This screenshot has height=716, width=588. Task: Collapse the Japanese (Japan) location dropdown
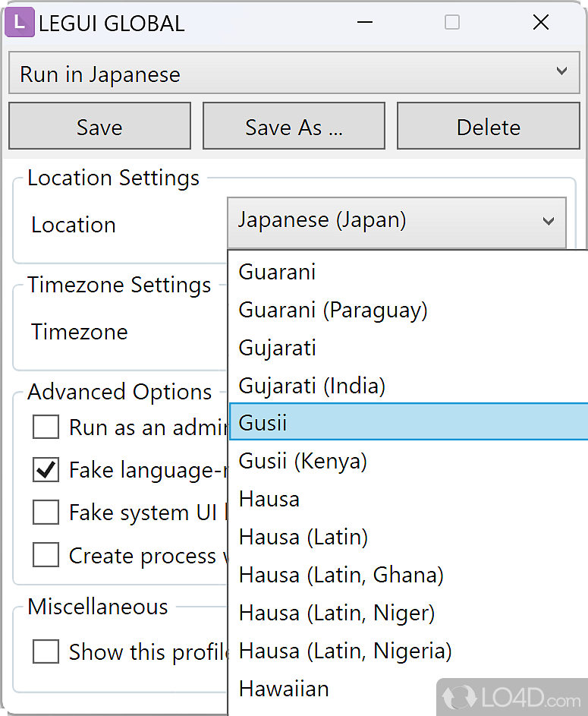tap(549, 222)
